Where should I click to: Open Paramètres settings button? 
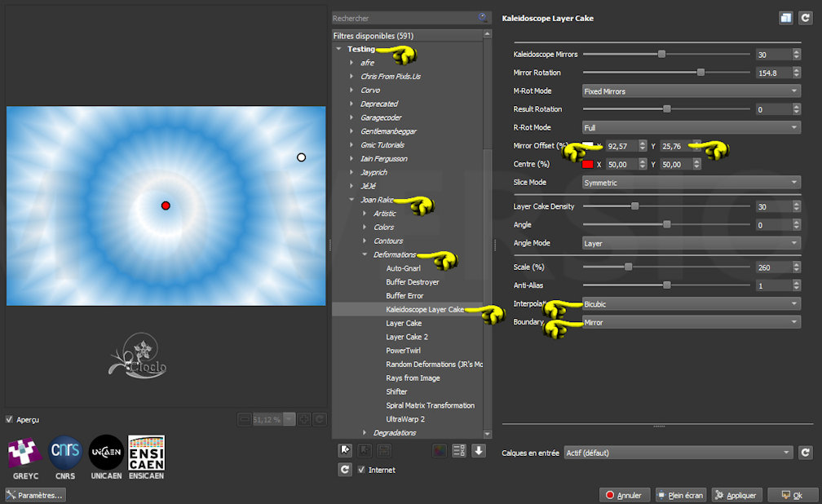pos(35,495)
